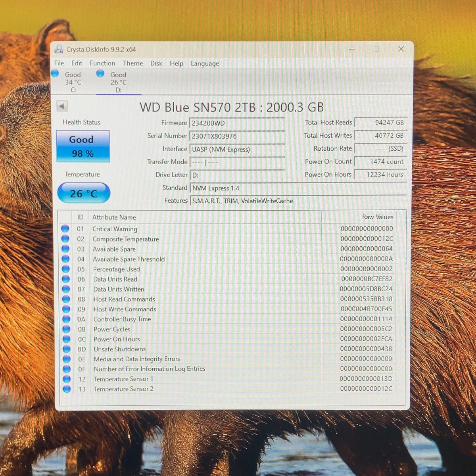Click Power On Count value 1474 count
Viewport: 476px width, 476px height.
click(380, 161)
